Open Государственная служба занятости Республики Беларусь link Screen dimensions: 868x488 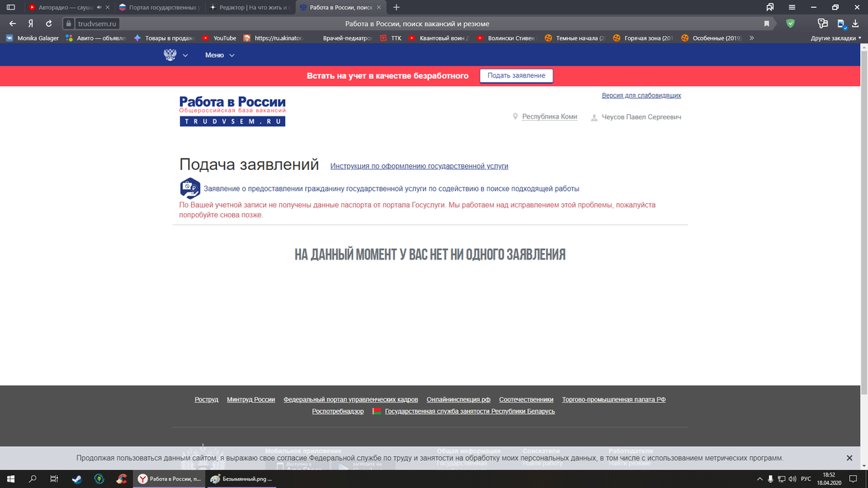(x=470, y=411)
